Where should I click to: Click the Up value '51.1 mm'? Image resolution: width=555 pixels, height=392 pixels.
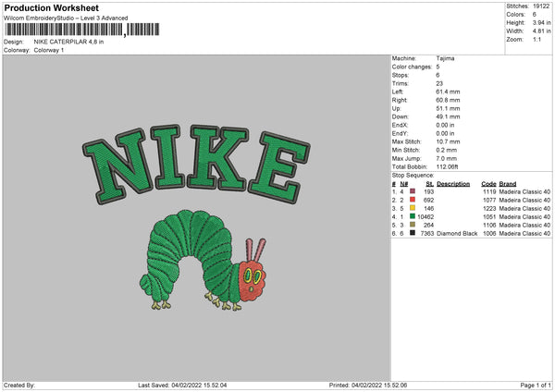click(x=448, y=108)
